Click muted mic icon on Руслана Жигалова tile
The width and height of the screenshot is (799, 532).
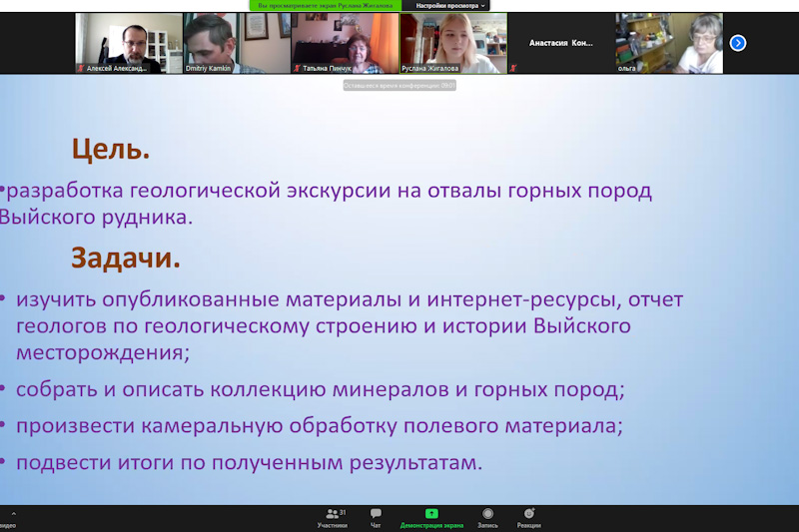[x=405, y=68]
